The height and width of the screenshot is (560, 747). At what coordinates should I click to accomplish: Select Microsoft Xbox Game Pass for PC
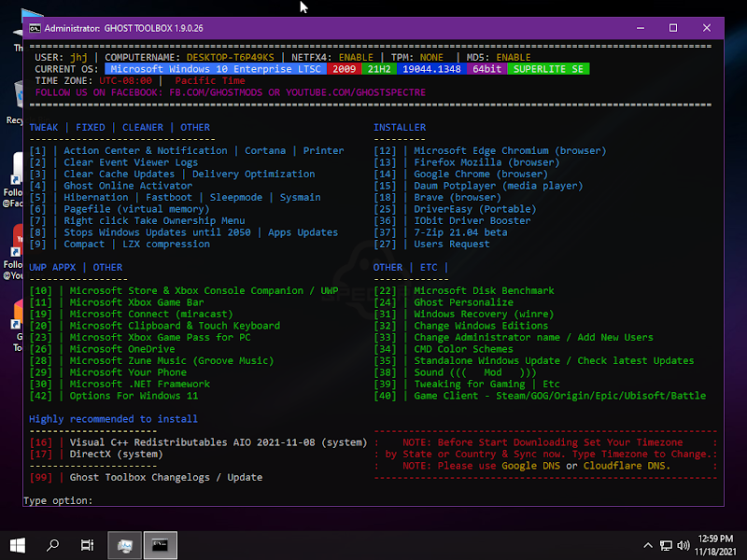click(x=160, y=337)
